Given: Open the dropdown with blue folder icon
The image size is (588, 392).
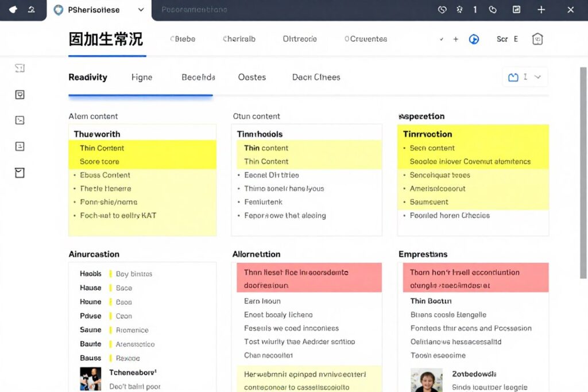Looking at the screenshot, I should pos(525,77).
